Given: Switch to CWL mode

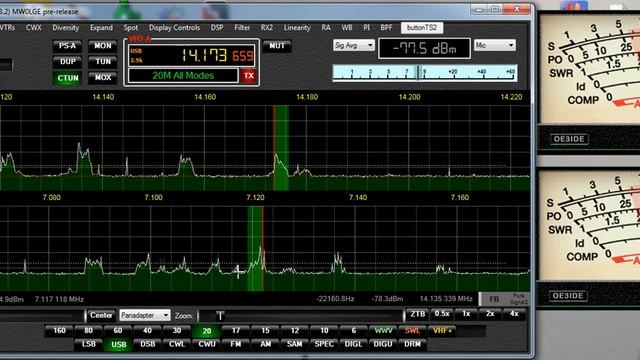Looking at the screenshot, I should [177, 344].
